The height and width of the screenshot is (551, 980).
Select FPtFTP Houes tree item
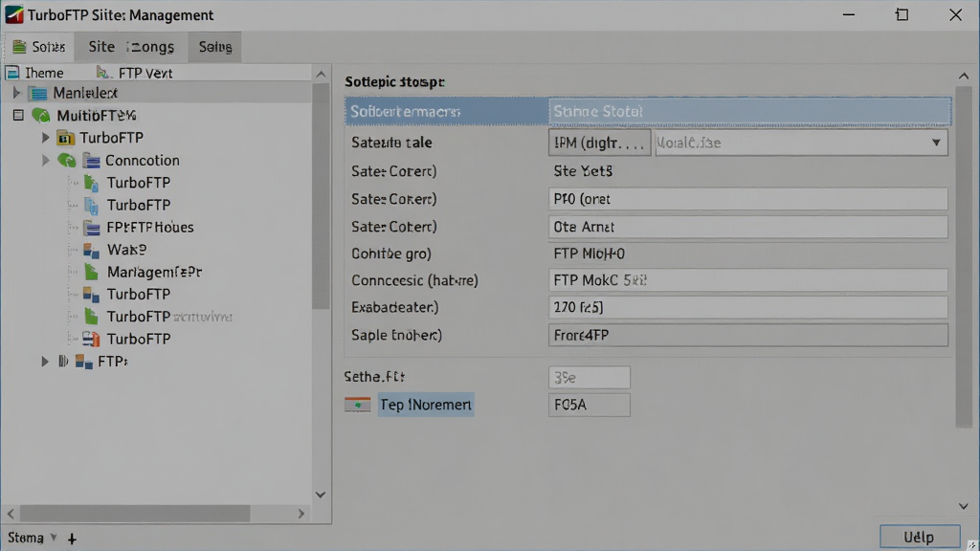(x=150, y=228)
